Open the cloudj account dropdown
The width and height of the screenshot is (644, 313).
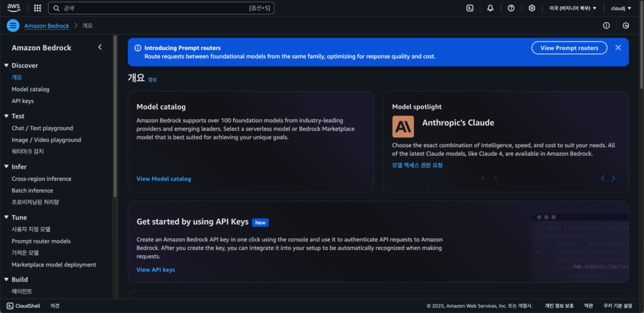pos(621,8)
